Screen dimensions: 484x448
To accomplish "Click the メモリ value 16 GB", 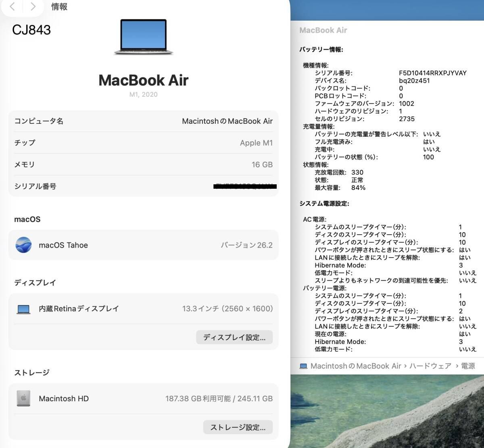I will pos(262,165).
